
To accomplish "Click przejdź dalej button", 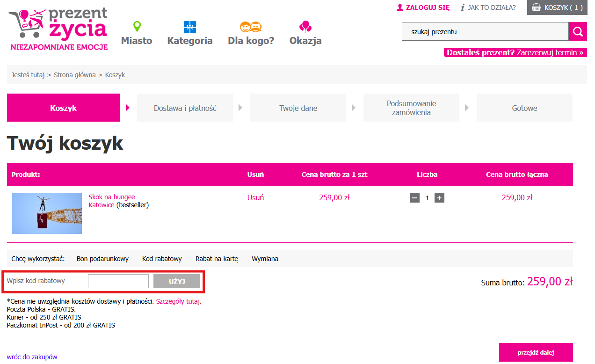I will pos(536,352).
